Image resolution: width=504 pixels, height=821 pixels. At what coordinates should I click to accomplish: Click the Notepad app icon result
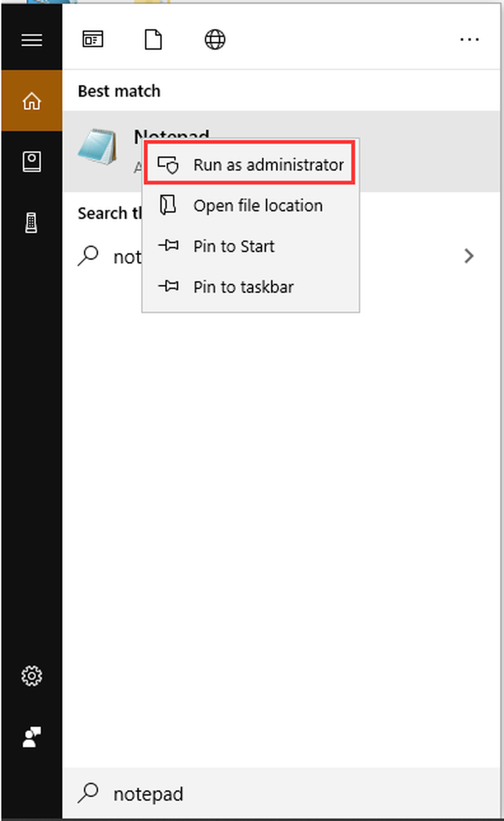(x=98, y=147)
